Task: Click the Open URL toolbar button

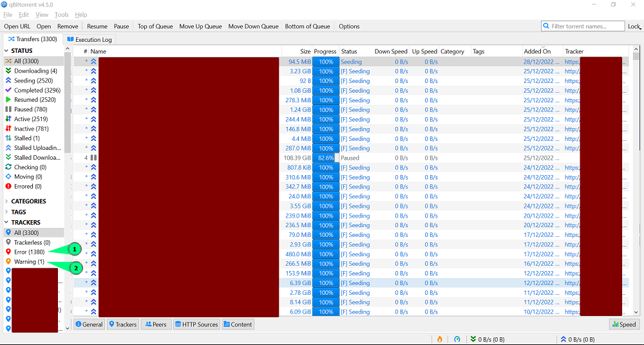Action: 17,26
